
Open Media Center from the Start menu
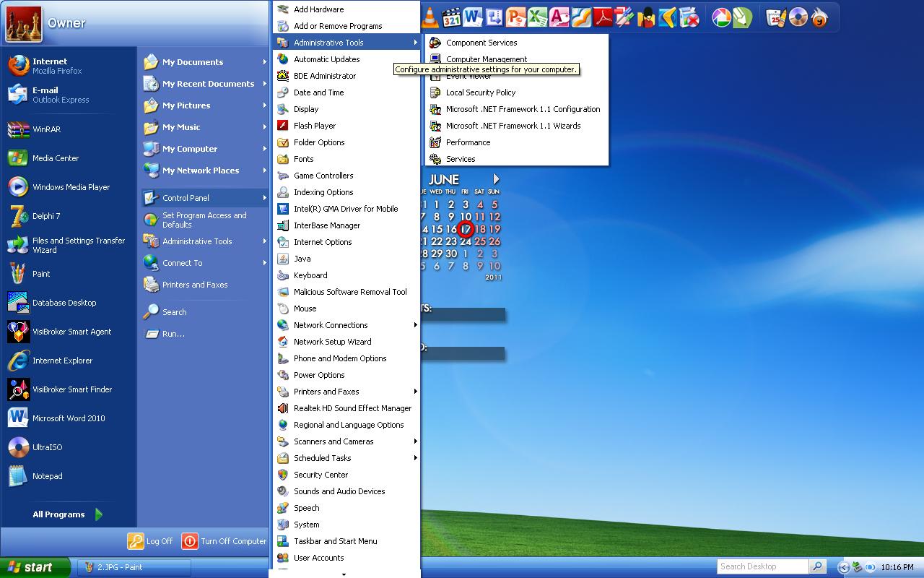69,158
